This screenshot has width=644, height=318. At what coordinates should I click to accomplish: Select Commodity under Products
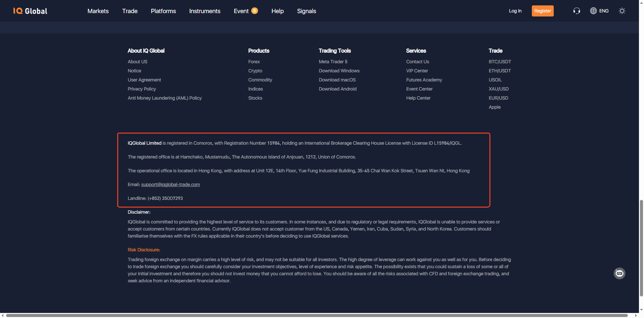pyautogui.click(x=260, y=80)
